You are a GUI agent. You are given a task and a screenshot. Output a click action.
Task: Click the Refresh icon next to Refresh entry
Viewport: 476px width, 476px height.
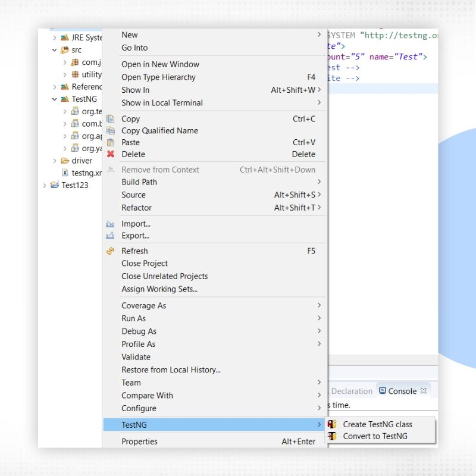coord(111,250)
